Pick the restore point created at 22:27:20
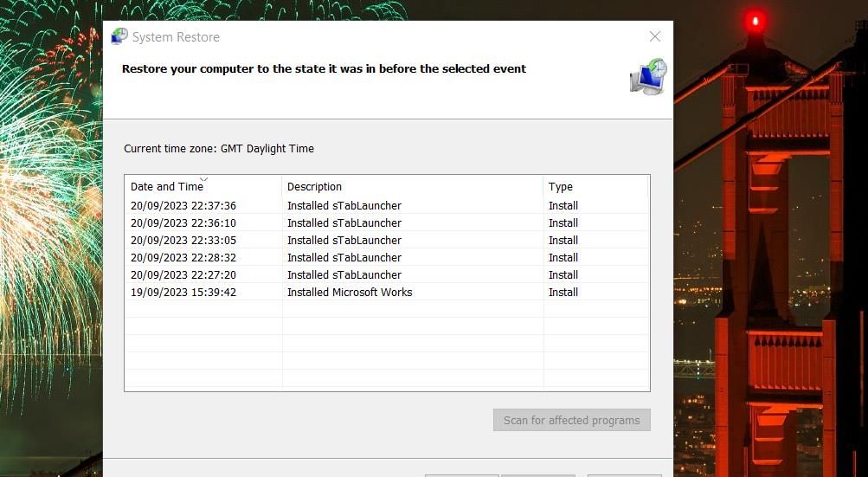Viewport: 868px width, 477px height. coord(183,275)
